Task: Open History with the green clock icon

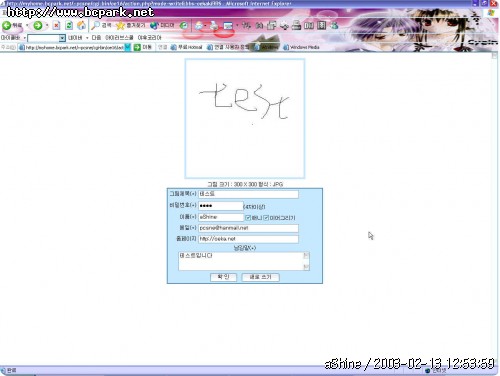Action: 184,25
